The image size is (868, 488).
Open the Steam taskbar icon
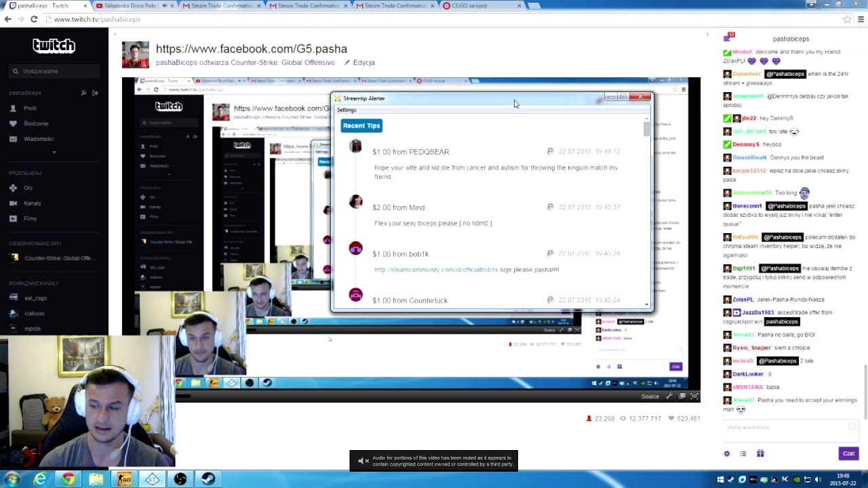208,479
